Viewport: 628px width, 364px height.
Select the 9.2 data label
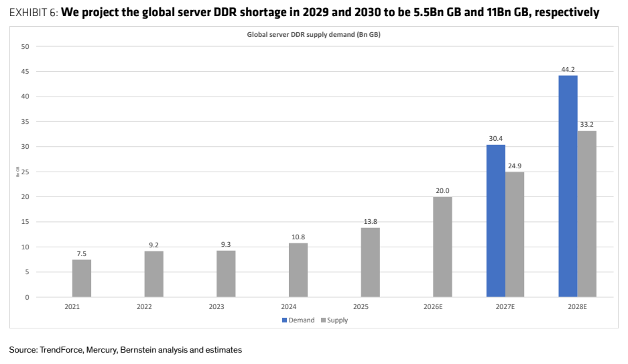[153, 245]
